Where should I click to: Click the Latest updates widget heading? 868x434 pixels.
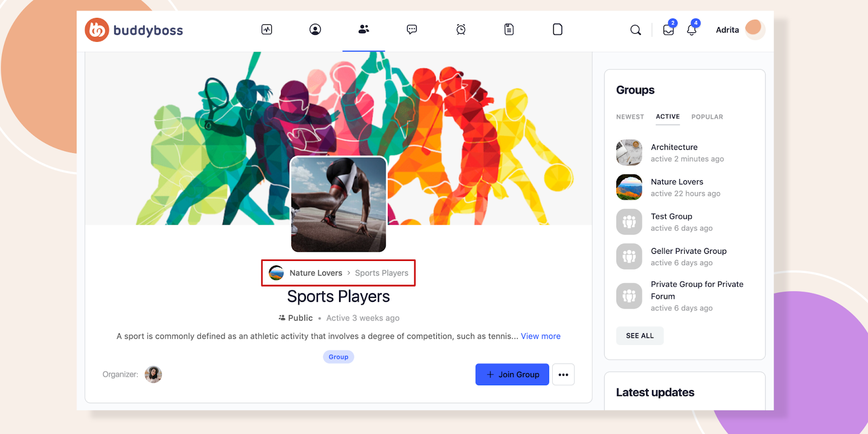pyautogui.click(x=655, y=392)
